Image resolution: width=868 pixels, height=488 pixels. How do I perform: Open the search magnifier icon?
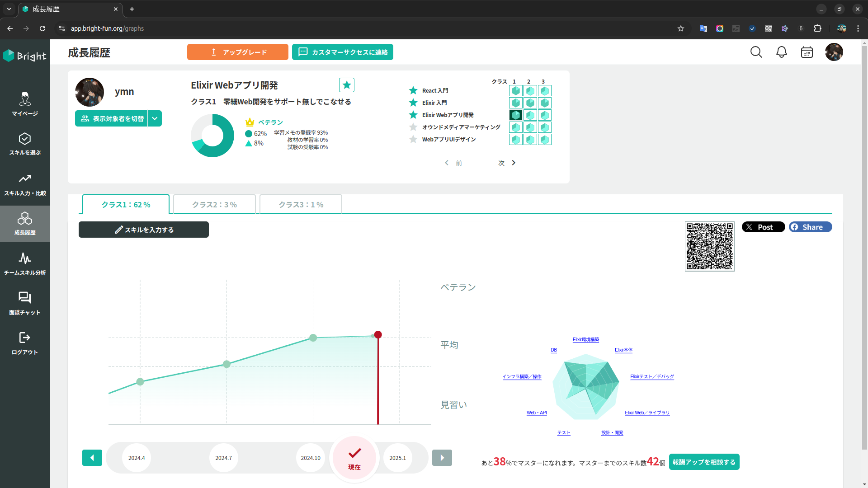point(756,52)
